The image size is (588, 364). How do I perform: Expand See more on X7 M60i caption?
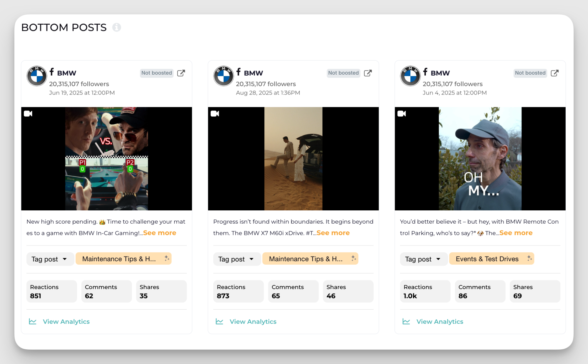pyautogui.click(x=333, y=233)
